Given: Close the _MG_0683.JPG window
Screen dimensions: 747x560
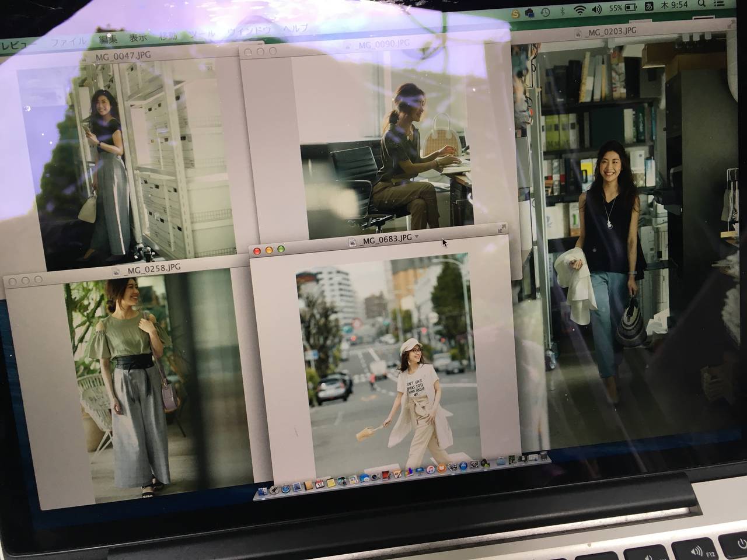Looking at the screenshot, I should pos(257,250).
